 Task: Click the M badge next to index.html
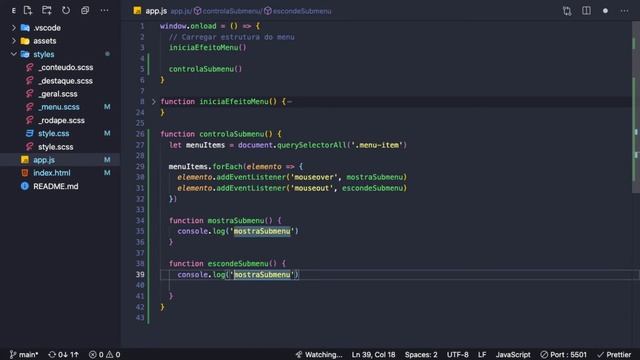point(107,173)
